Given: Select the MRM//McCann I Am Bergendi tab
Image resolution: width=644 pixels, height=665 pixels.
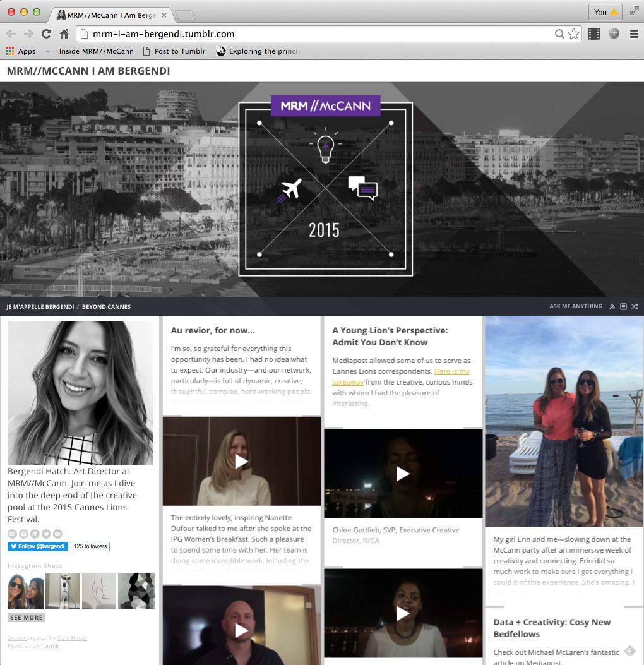Looking at the screenshot, I should (111, 15).
